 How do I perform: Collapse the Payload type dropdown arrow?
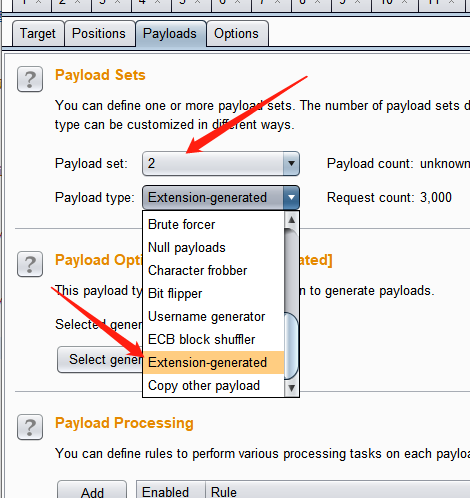pos(291,197)
